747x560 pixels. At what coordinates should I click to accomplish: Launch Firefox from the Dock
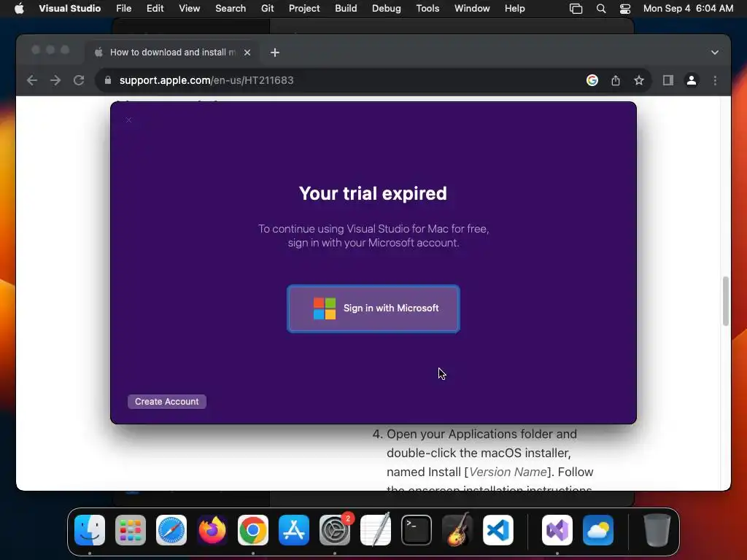[212, 530]
